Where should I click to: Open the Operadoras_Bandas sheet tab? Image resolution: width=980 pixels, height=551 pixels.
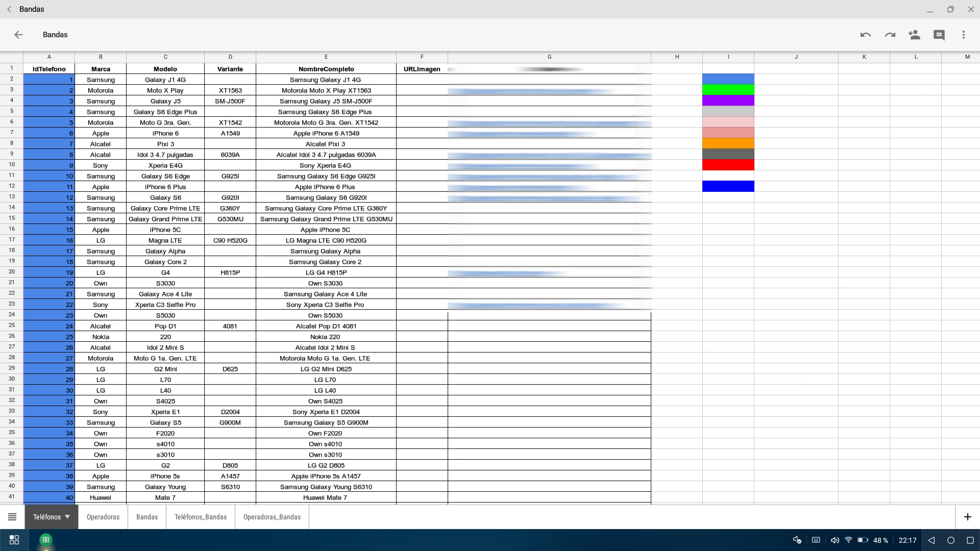[x=272, y=517]
